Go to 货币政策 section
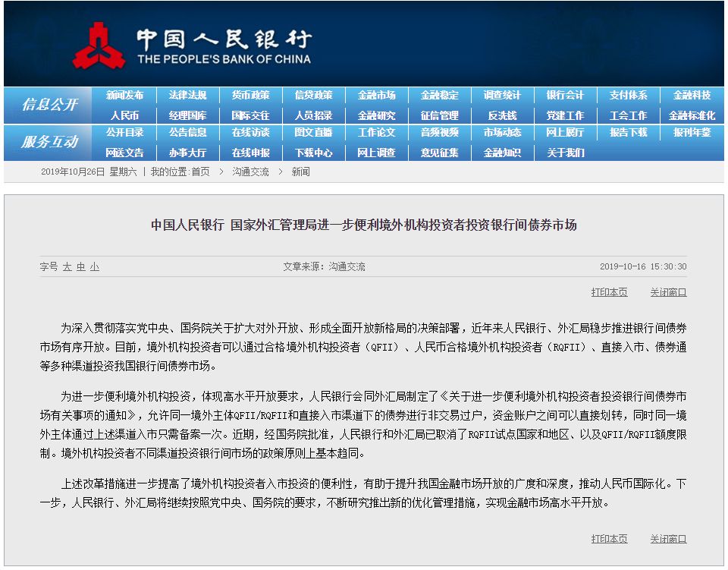The width and height of the screenshot is (728, 570). (x=251, y=95)
